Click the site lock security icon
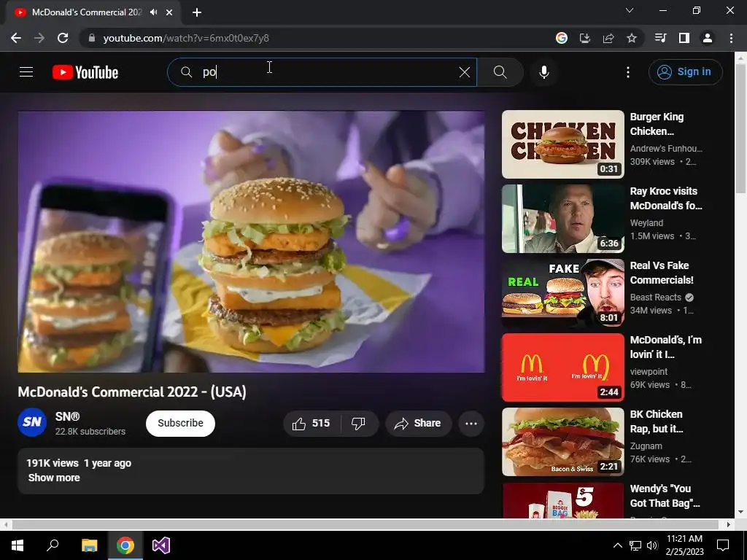This screenshot has height=560, width=747. [x=92, y=38]
